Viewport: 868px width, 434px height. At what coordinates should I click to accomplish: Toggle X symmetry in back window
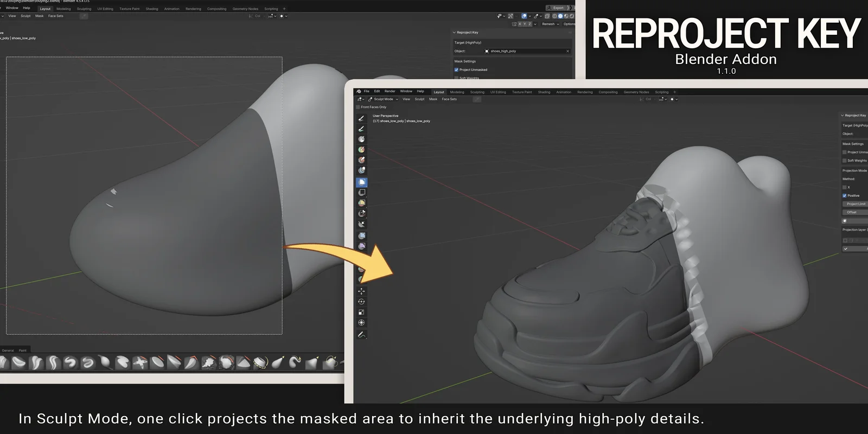[520, 24]
